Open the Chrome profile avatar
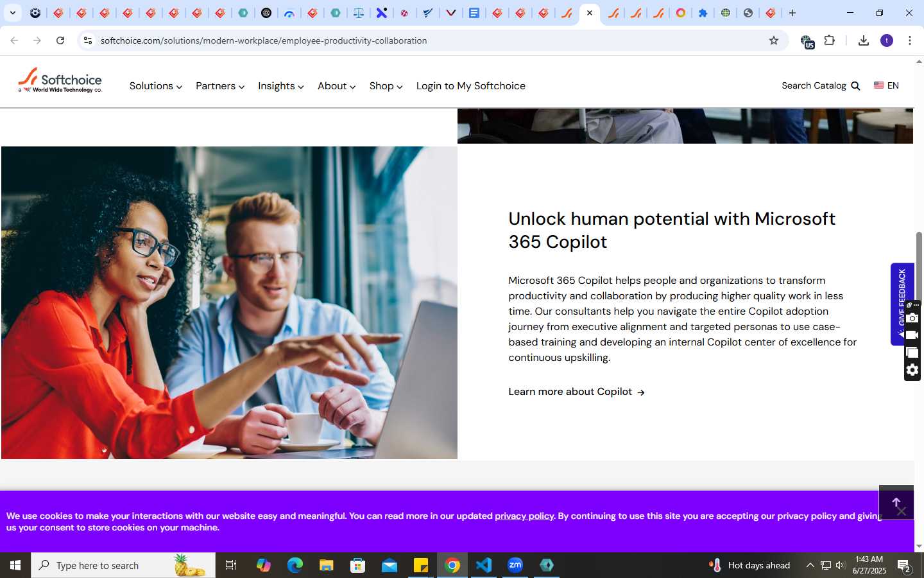Screen dimensions: 924x578 coord(887,40)
